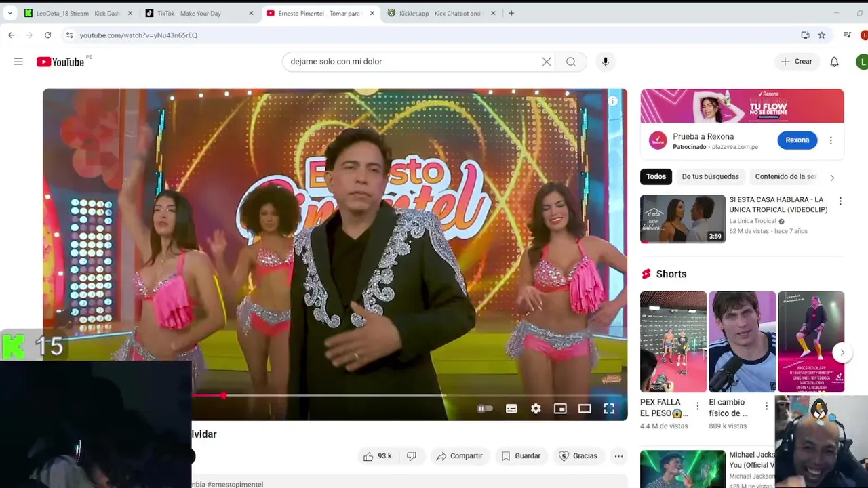This screenshot has width=868, height=488.
Task: View site information icon in address bar
Action: click(69, 35)
